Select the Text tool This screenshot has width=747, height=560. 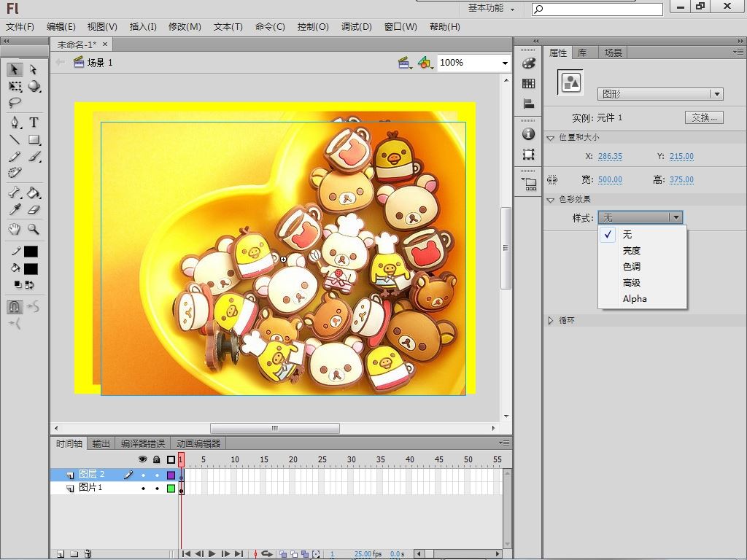pos(34,122)
